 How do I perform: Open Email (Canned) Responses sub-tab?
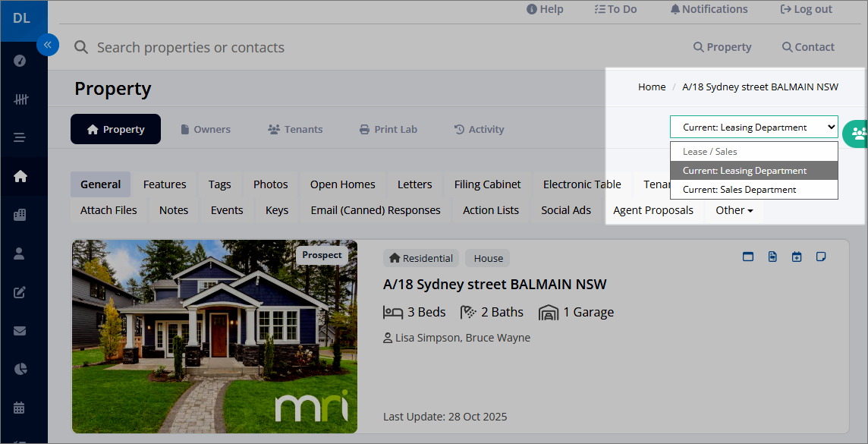tap(376, 210)
